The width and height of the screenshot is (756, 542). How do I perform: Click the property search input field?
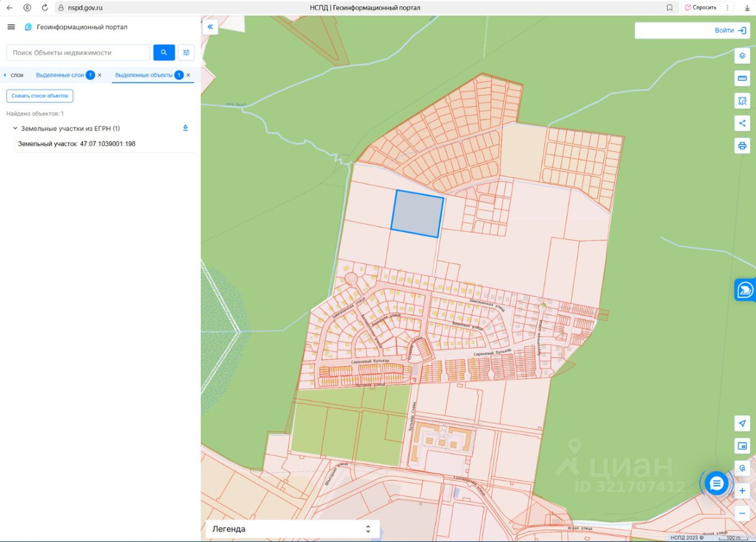click(78, 53)
